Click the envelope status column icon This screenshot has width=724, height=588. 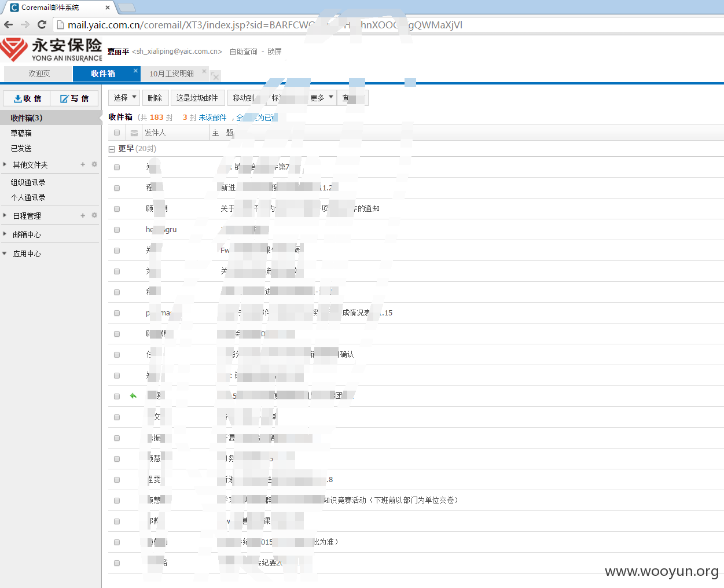tap(134, 133)
